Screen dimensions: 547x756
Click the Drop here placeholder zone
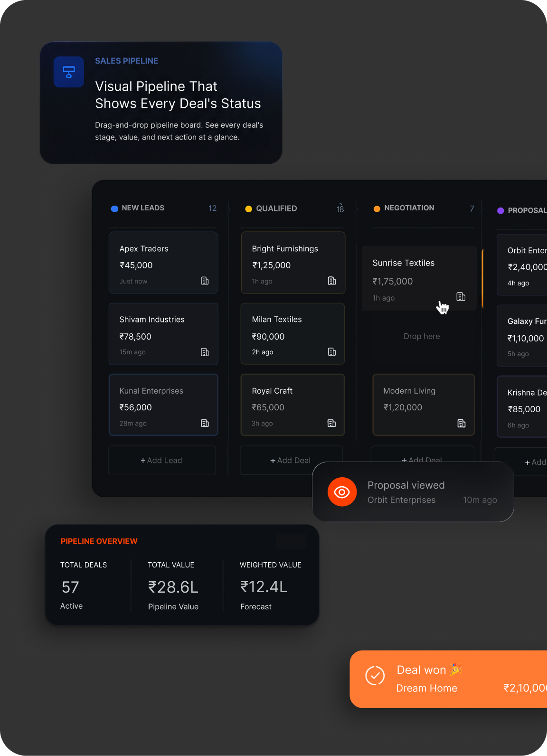[422, 336]
